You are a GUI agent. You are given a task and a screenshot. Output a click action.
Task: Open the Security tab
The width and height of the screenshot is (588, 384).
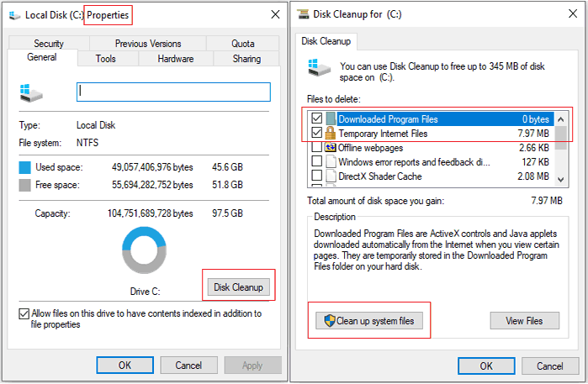[x=49, y=44]
